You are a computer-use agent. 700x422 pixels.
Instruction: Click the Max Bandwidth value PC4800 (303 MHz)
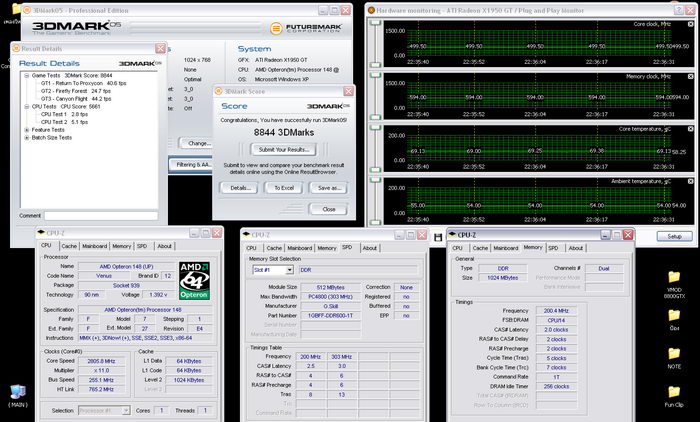click(330, 297)
